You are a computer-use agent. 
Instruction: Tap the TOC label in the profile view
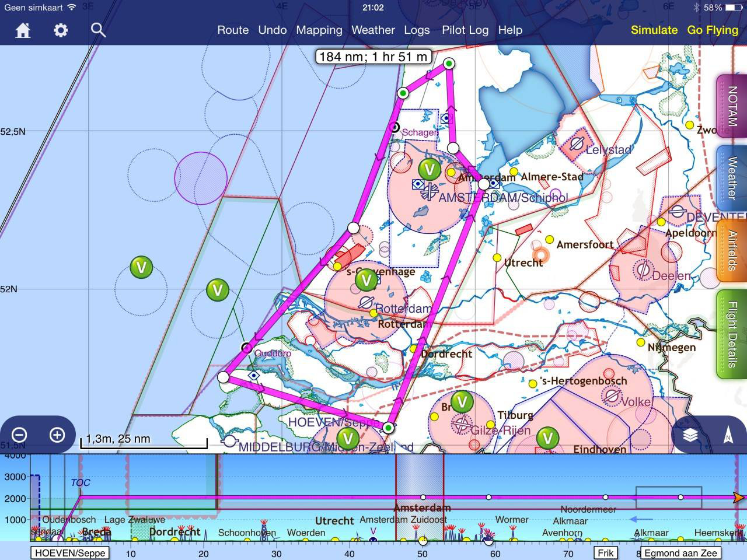click(x=81, y=482)
